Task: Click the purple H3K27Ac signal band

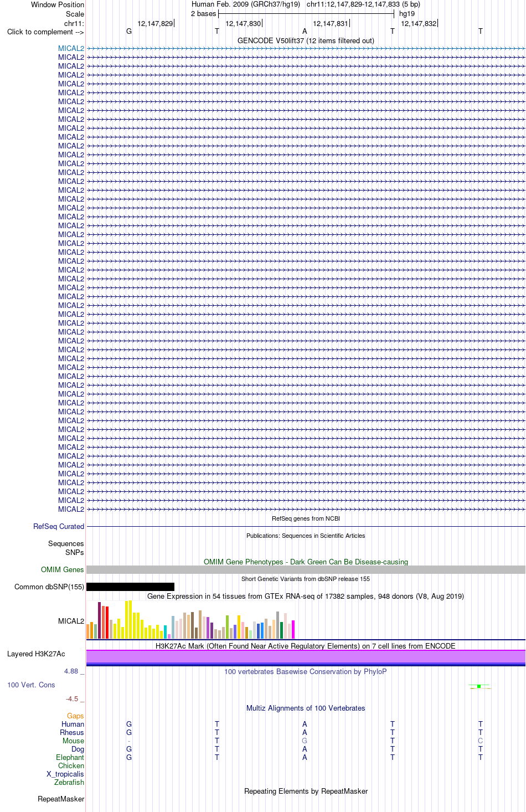Action: (306, 656)
